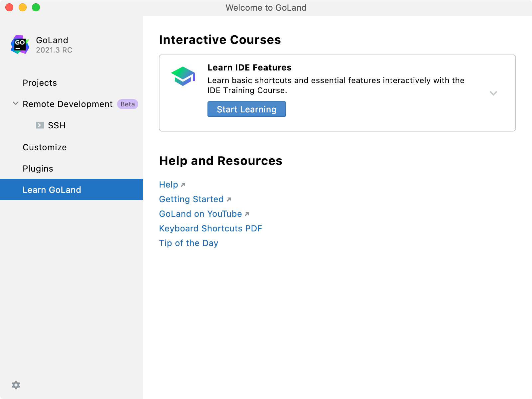Click the Start Learning button
Image resolution: width=532 pixels, height=399 pixels.
[x=247, y=109]
